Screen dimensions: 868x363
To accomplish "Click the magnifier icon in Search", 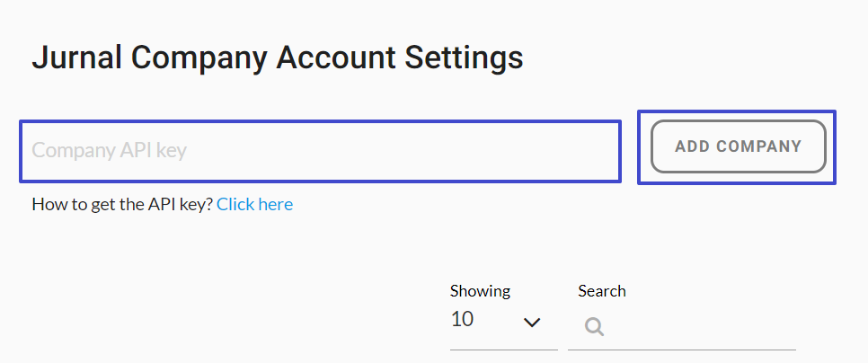I will 594,326.
